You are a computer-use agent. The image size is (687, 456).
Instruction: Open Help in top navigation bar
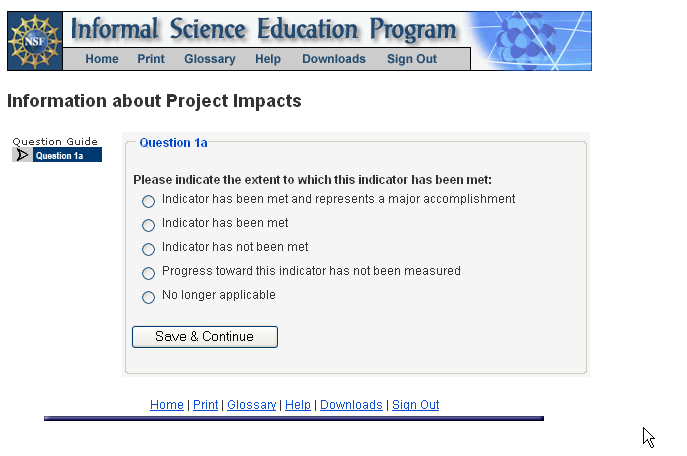268,59
